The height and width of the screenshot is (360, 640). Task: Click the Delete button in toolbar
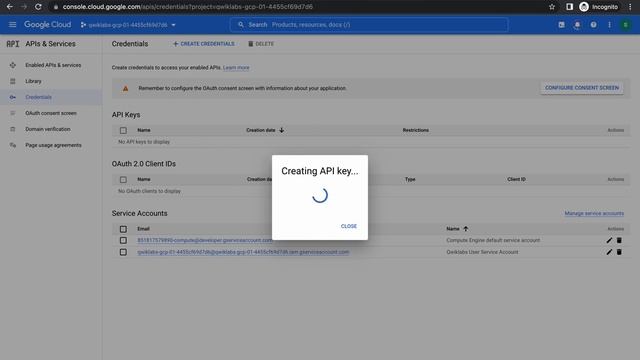[x=261, y=44]
